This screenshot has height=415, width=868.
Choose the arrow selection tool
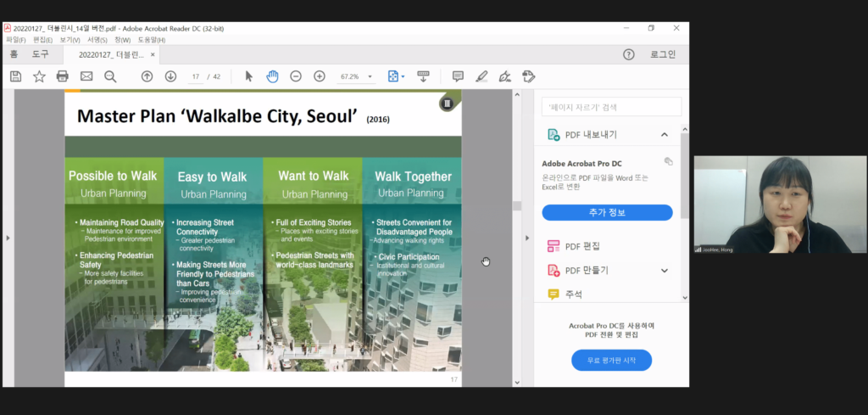(x=248, y=76)
